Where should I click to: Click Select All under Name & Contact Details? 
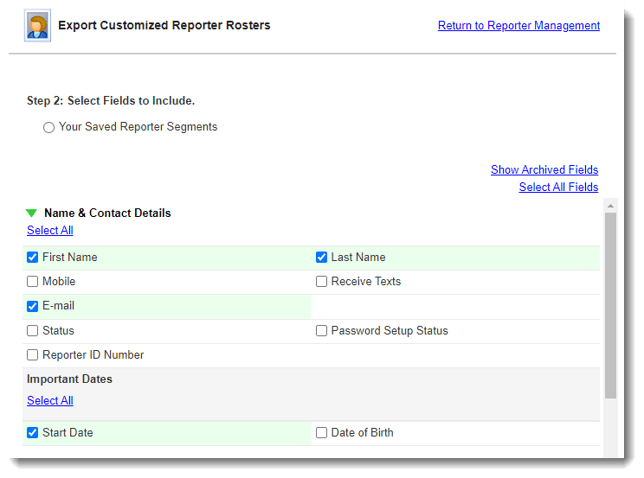click(50, 230)
